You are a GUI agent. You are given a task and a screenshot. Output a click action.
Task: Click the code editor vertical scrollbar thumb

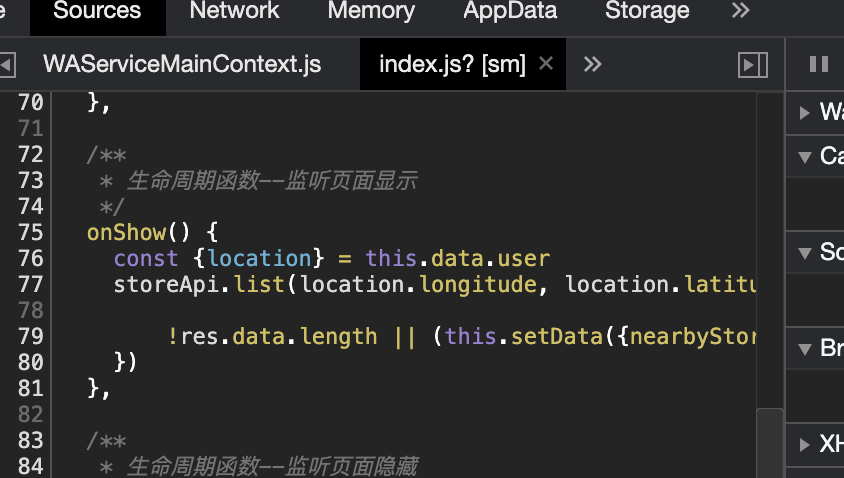pyautogui.click(x=770, y=440)
